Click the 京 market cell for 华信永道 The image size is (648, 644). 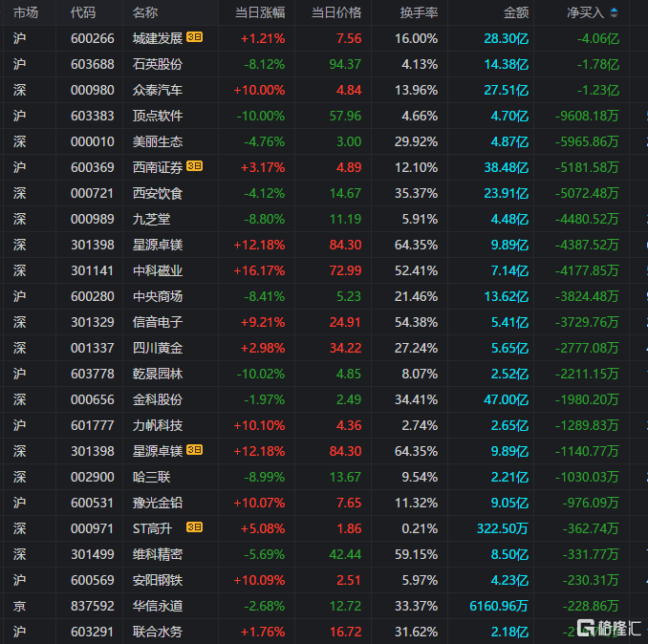[x=19, y=606]
